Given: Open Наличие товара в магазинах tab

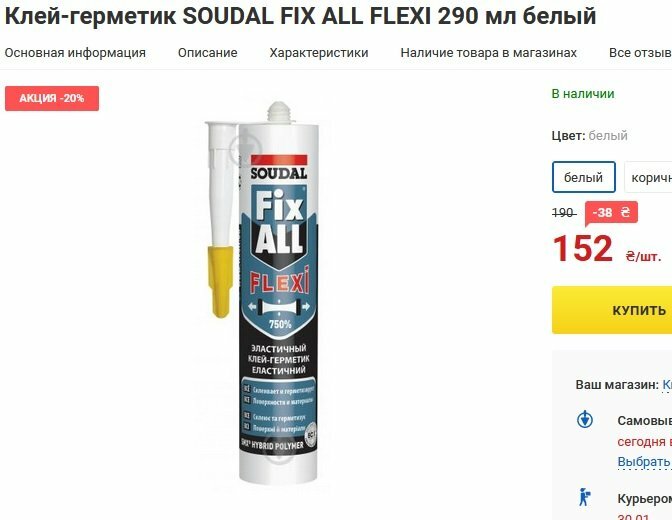Looking at the screenshot, I should [x=489, y=53].
